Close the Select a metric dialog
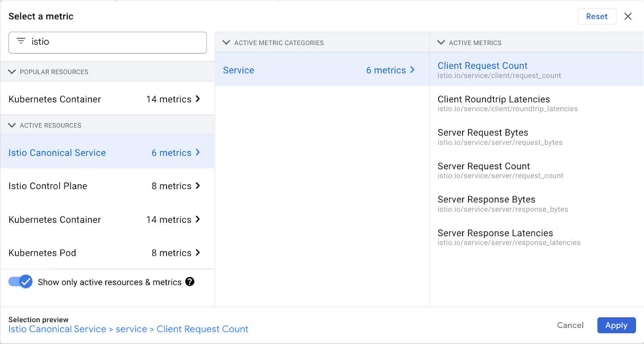 [628, 16]
